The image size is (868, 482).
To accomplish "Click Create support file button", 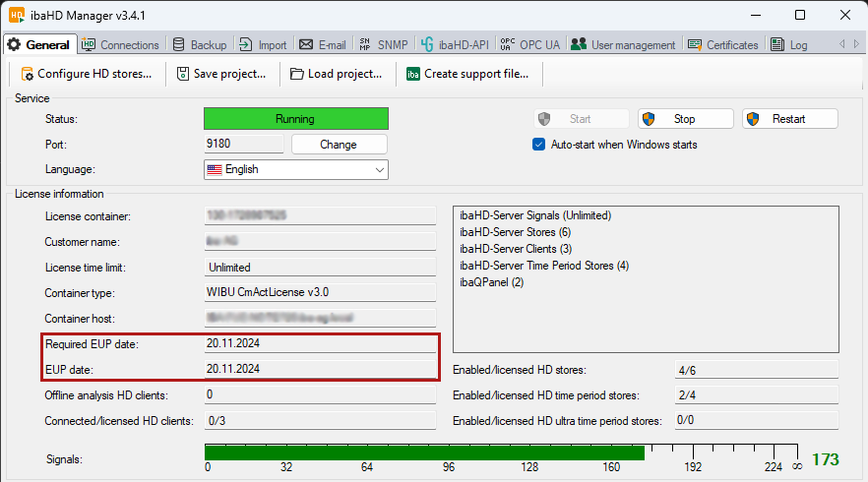I will click(467, 74).
